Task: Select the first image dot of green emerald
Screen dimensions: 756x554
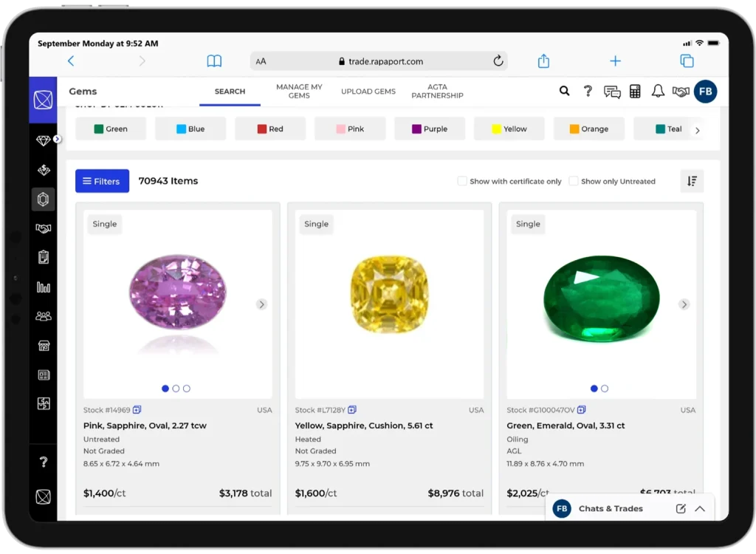Action: [594, 389]
